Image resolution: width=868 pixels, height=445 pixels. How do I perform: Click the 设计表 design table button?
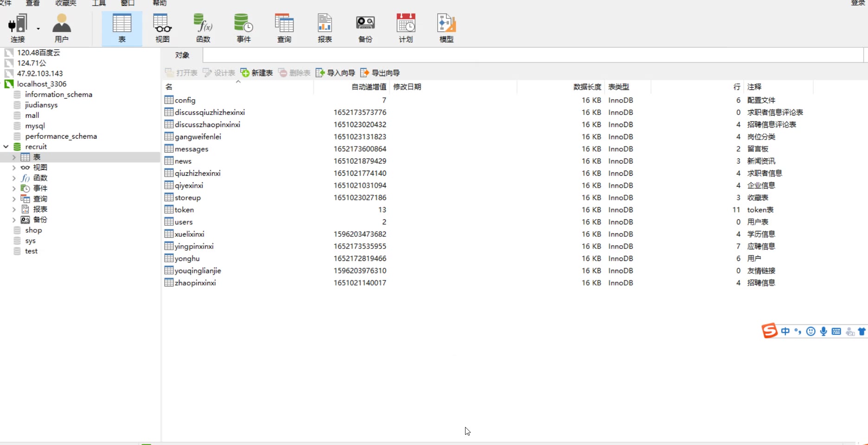coord(219,73)
